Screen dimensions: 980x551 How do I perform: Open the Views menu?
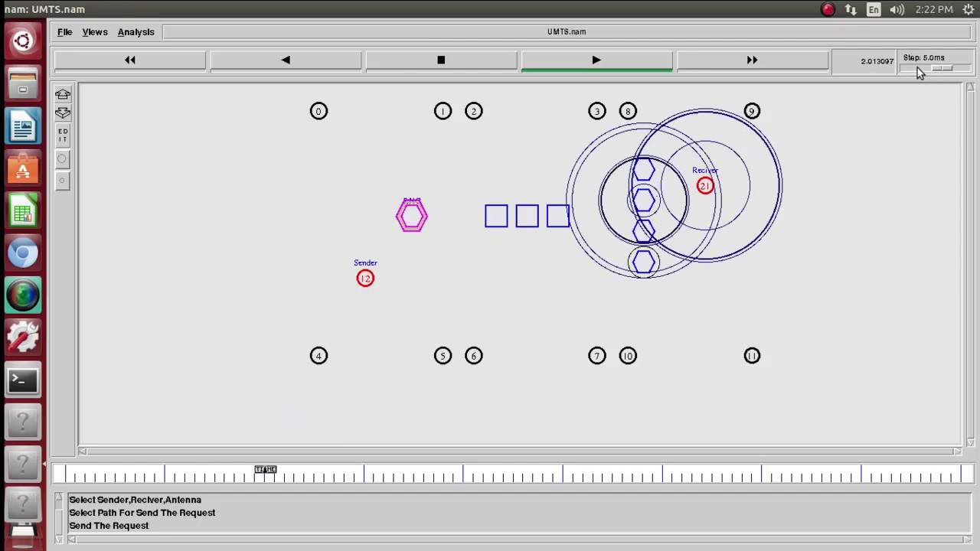pos(95,32)
